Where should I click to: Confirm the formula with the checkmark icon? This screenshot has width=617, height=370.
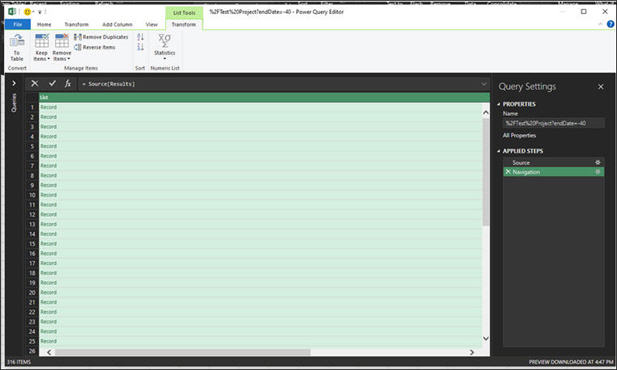tap(52, 83)
